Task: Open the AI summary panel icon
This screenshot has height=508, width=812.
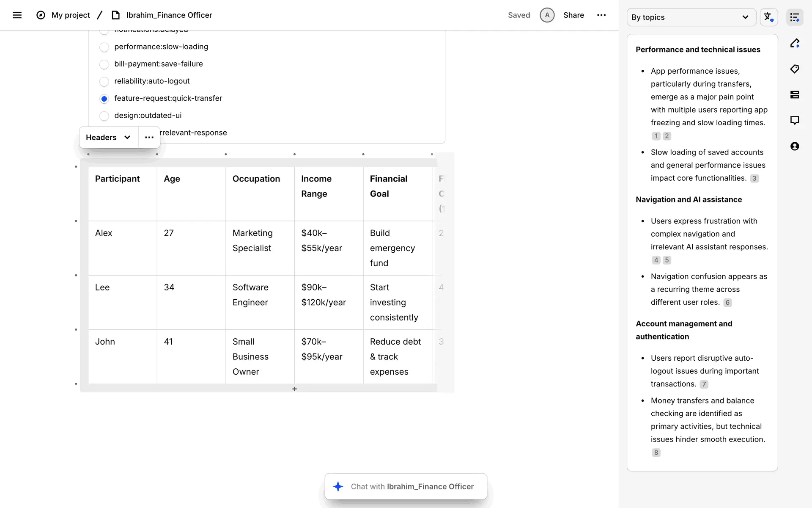Action: 795,17
